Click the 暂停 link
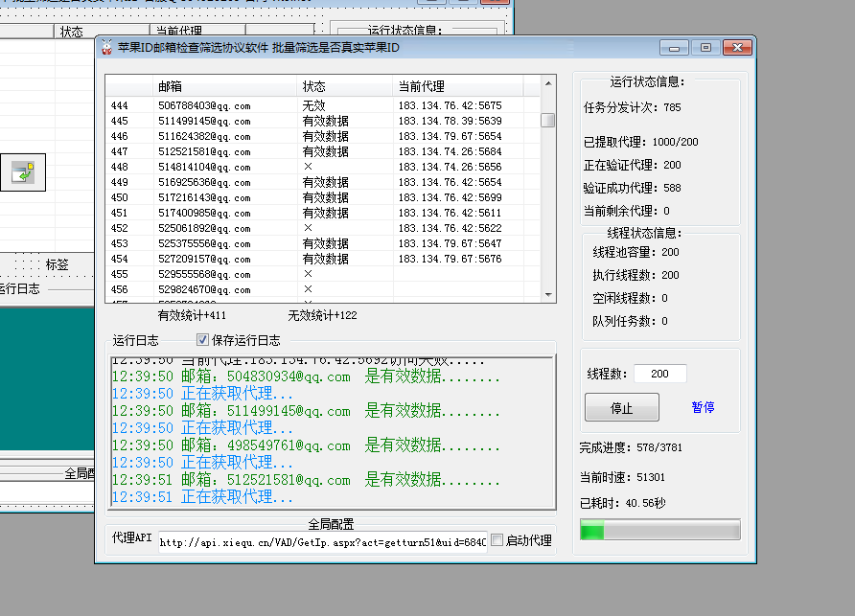The width and height of the screenshot is (855, 616). 703,407
